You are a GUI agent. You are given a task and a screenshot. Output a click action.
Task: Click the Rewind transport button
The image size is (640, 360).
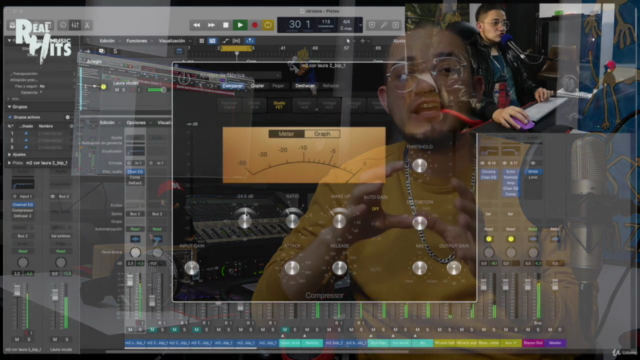click(x=197, y=25)
